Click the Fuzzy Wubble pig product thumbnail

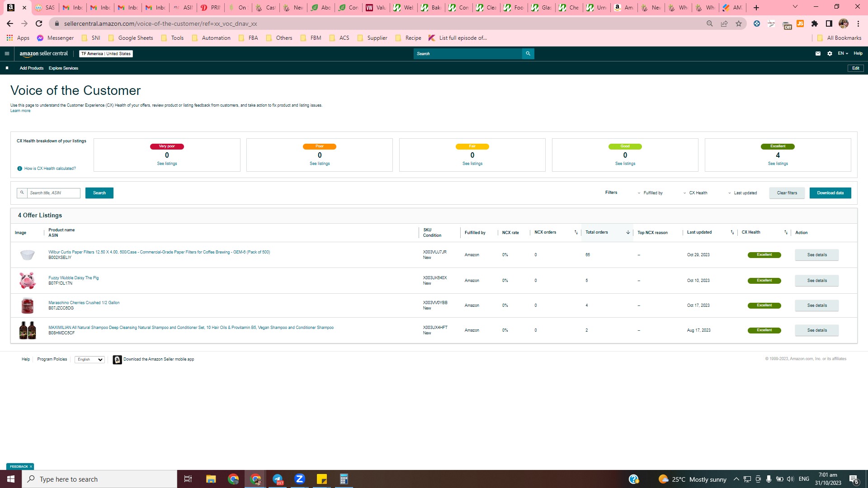point(27,281)
